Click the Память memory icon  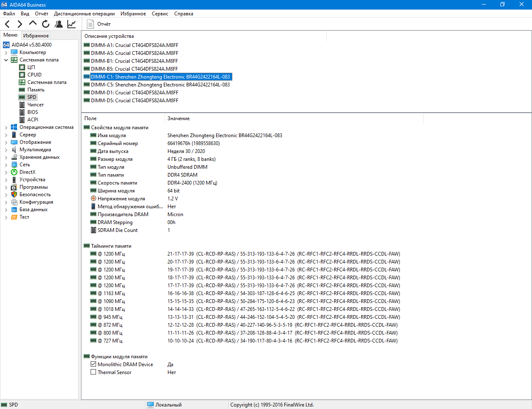(22, 90)
